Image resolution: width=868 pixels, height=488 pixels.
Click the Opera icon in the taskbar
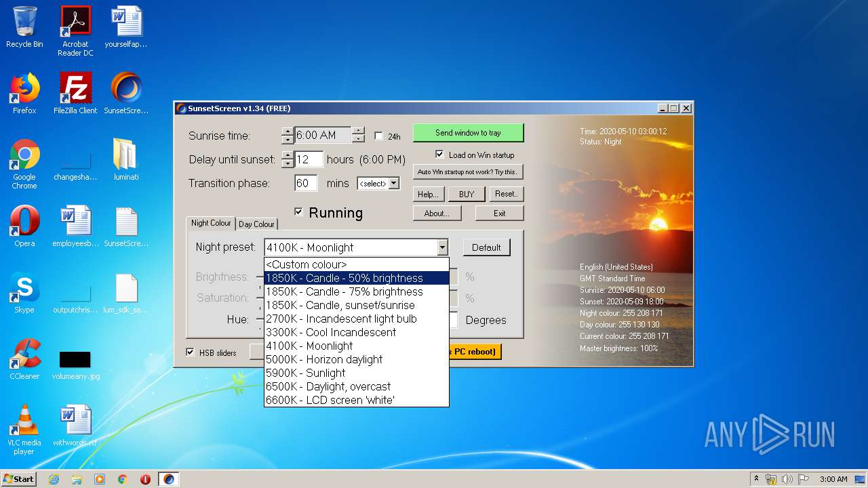[145, 479]
